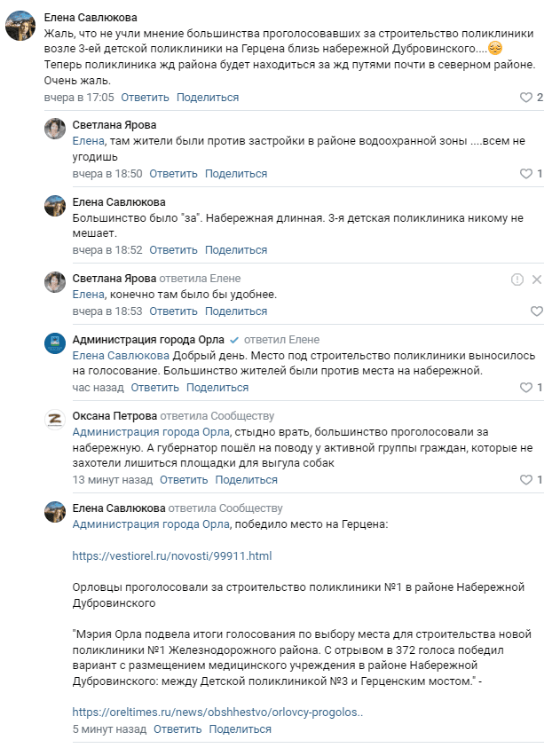This screenshot has height=748, width=560.
Task: Like Оксана Петрова's comment
Action: (x=525, y=480)
